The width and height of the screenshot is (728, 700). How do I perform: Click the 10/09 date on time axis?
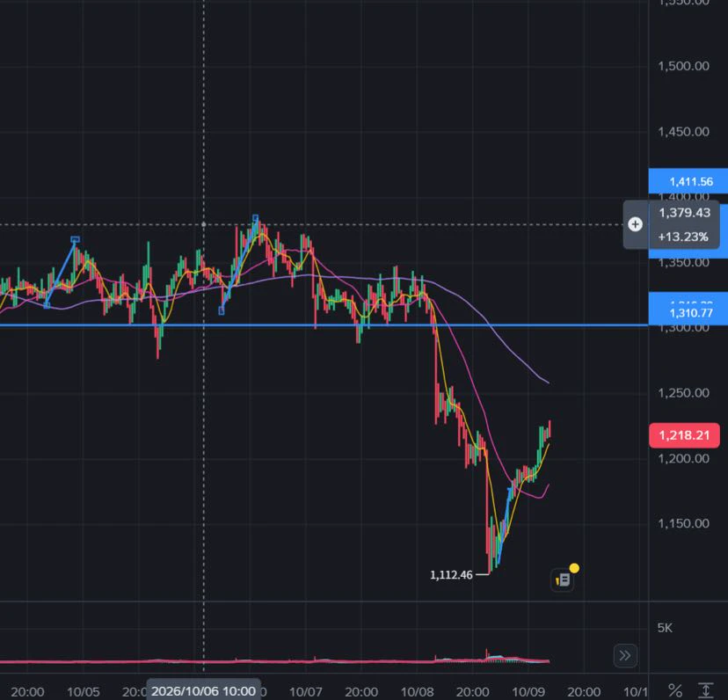click(528, 692)
